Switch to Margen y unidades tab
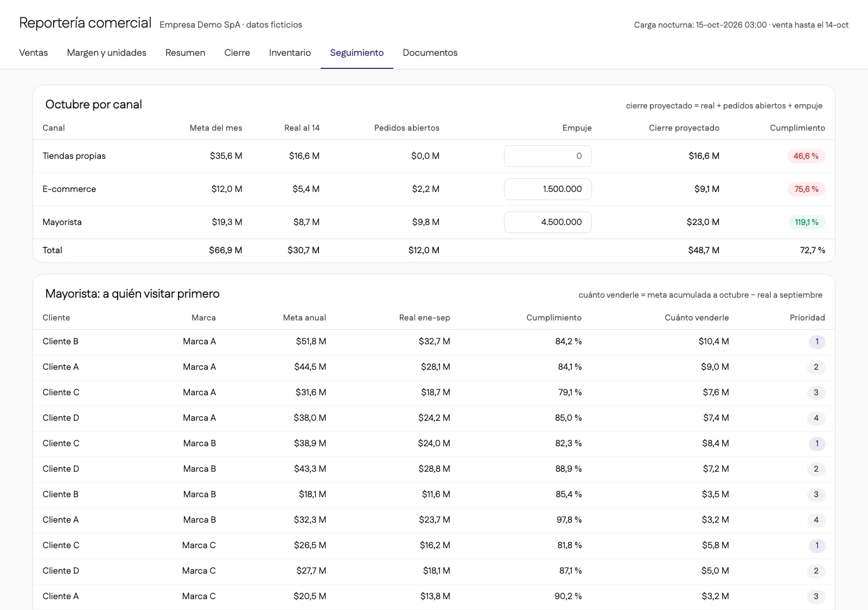 coord(106,53)
